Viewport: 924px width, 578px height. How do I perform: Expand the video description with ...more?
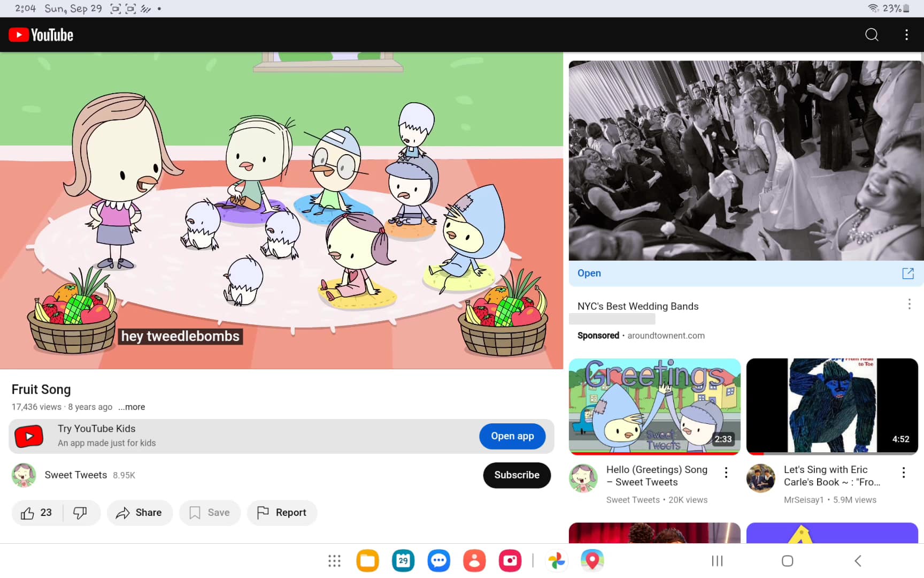point(132,407)
